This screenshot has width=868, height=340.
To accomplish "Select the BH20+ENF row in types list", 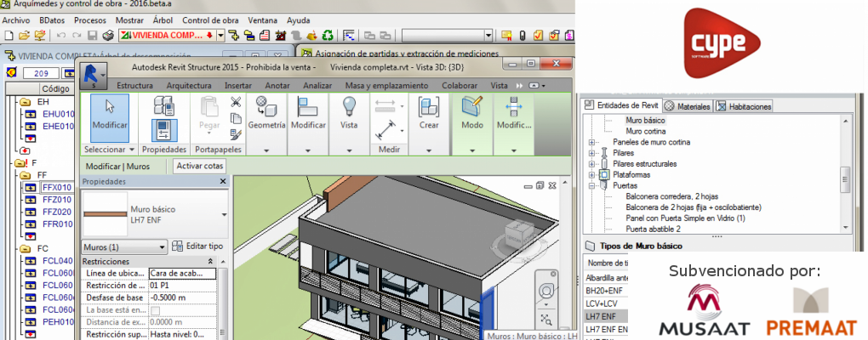I will (x=606, y=290).
